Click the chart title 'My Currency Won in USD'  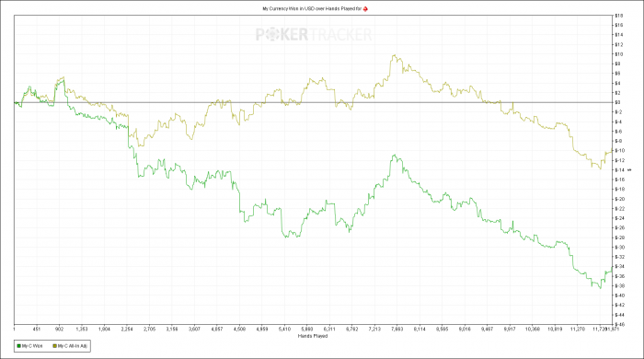coord(288,8)
